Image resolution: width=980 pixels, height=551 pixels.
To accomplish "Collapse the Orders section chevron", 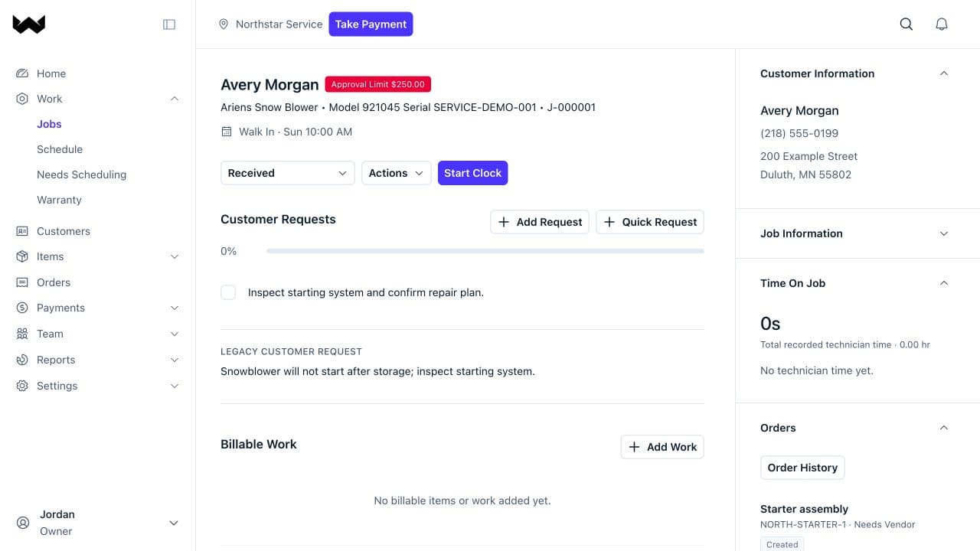I will click(x=944, y=428).
